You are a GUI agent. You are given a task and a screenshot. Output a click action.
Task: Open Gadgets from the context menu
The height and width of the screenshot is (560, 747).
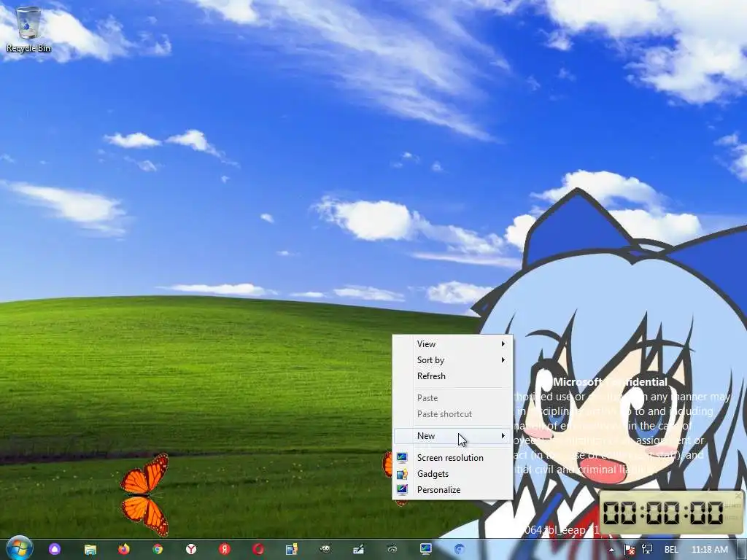(x=452, y=474)
